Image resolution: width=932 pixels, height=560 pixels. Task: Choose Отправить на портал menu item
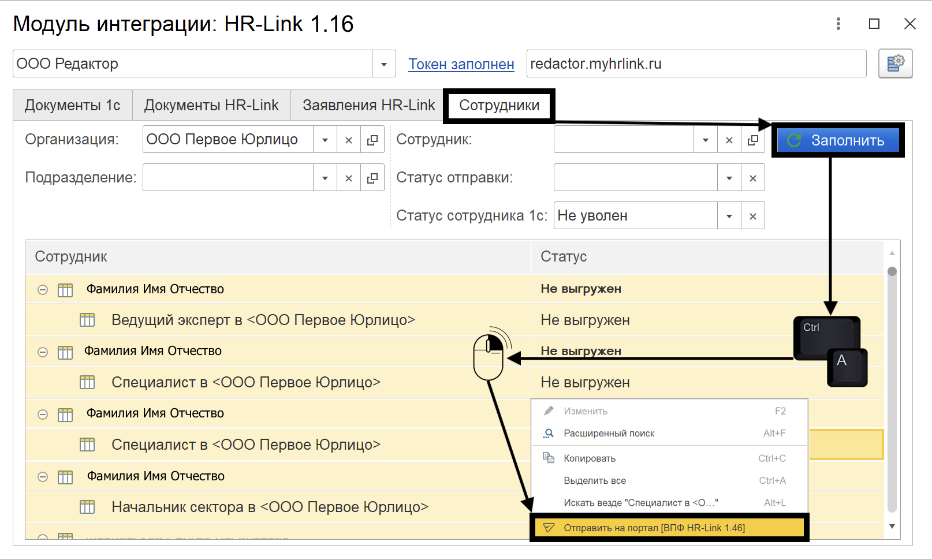click(x=669, y=528)
